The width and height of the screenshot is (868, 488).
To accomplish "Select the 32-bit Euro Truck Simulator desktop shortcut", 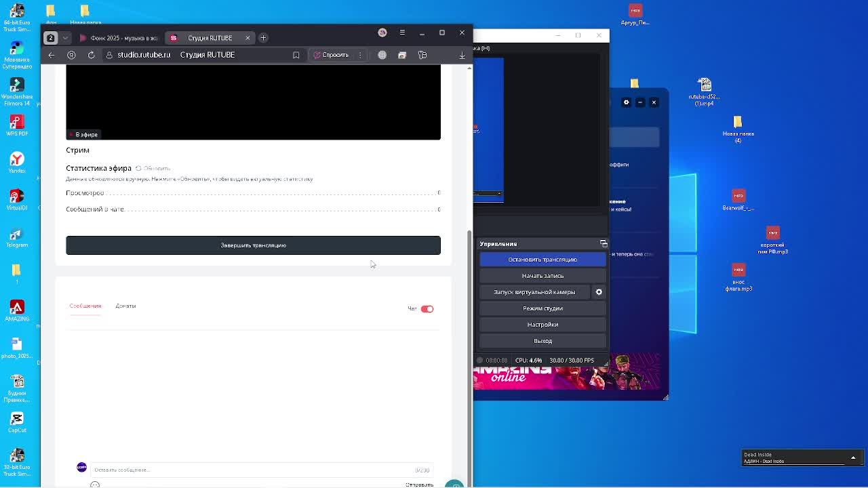I will pos(17,462).
